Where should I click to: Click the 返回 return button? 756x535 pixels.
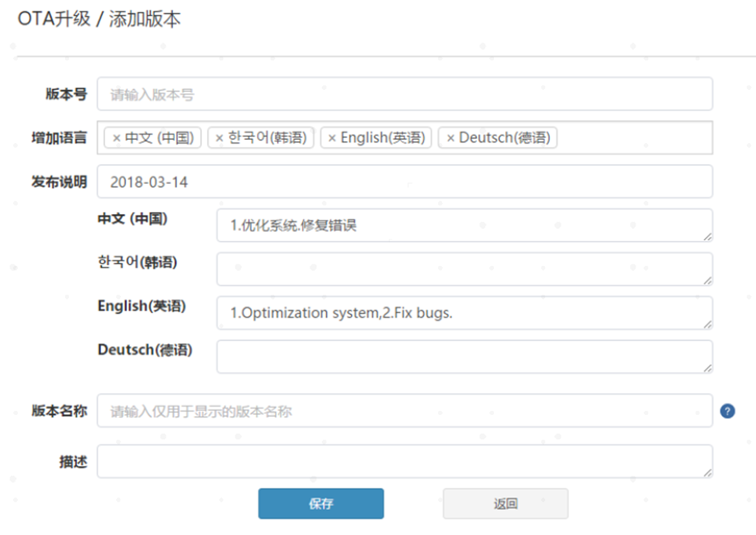(505, 503)
